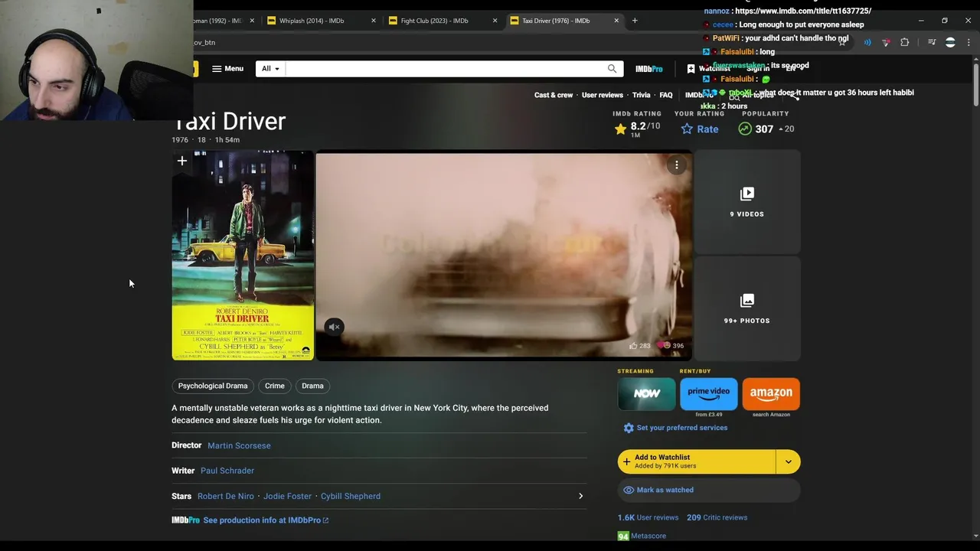This screenshot has height=551, width=980.
Task: Open the 9 Videos gallery tile
Action: click(x=747, y=202)
